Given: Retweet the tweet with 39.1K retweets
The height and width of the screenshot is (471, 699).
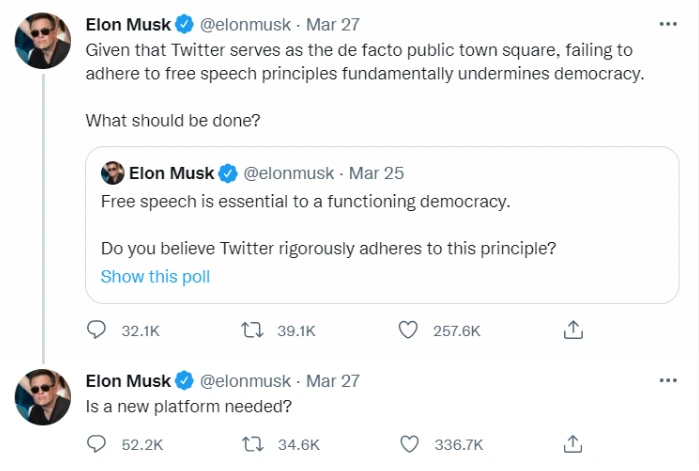Looking at the screenshot, I should click(x=255, y=329).
